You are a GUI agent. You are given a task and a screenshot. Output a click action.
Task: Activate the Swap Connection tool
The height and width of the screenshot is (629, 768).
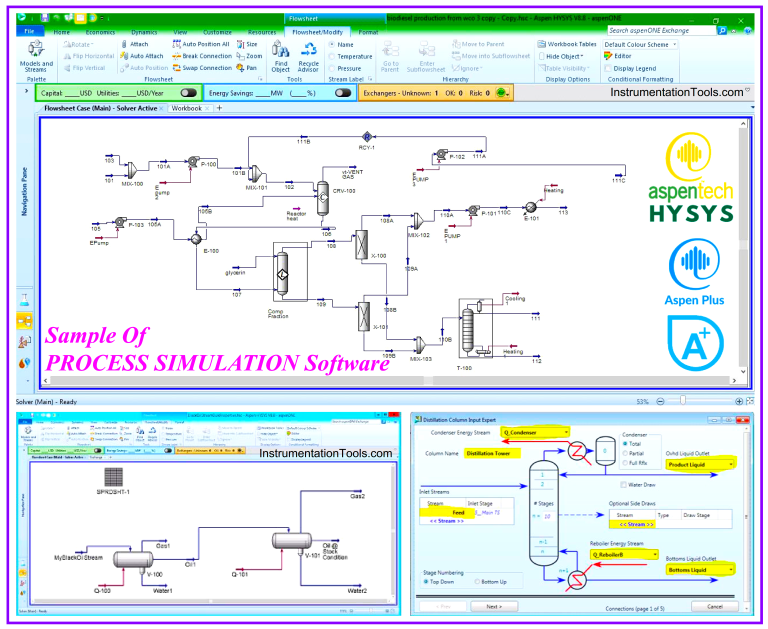tap(205, 68)
